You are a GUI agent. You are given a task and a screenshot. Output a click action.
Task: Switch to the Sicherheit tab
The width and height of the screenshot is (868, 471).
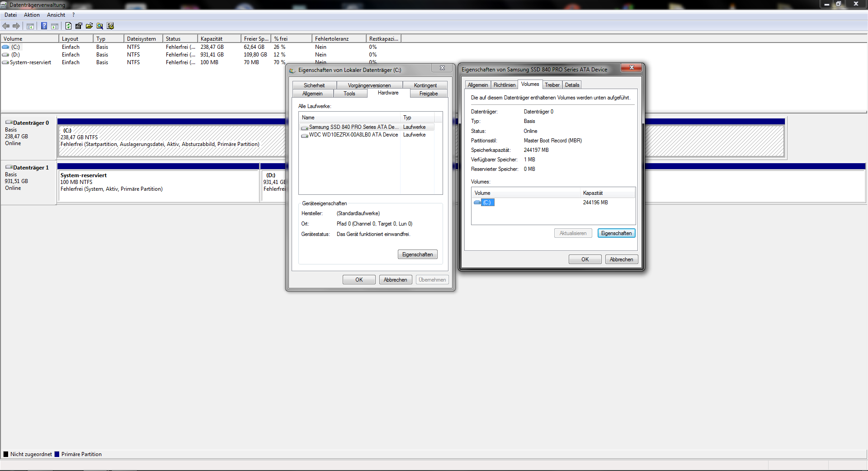tap(314, 85)
